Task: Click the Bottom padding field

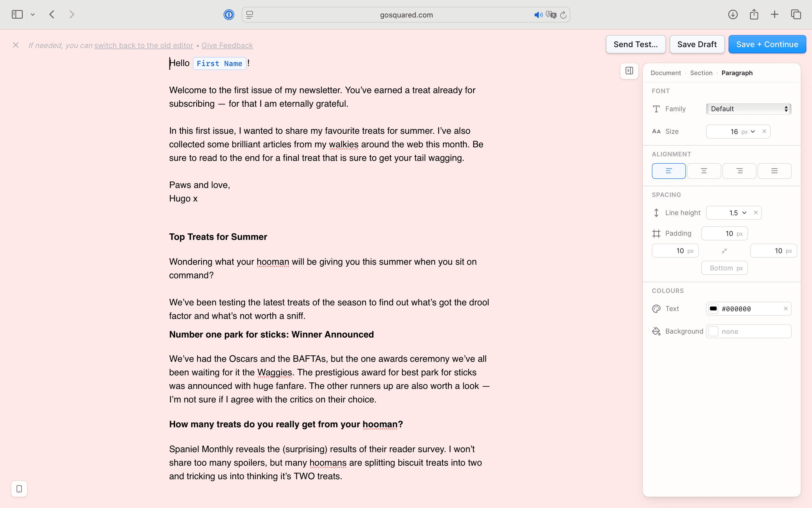Action: click(724, 268)
